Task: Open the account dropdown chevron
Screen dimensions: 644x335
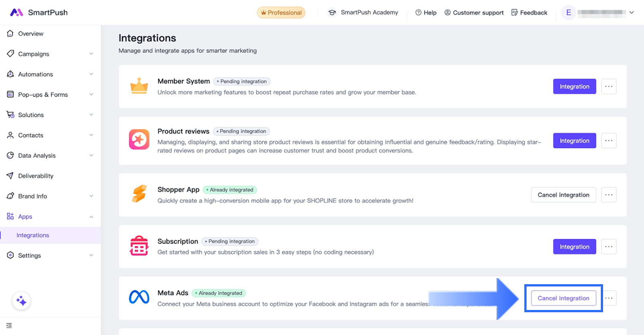Action: [x=632, y=12]
